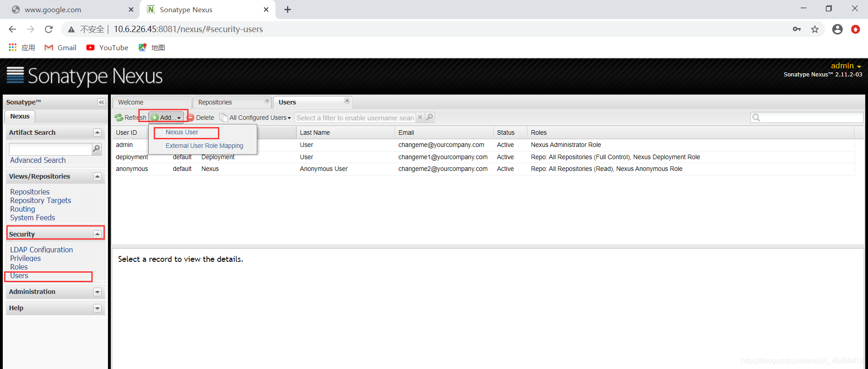The height and width of the screenshot is (369, 868).
Task: Sort by Status column header
Action: tap(510, 132)
